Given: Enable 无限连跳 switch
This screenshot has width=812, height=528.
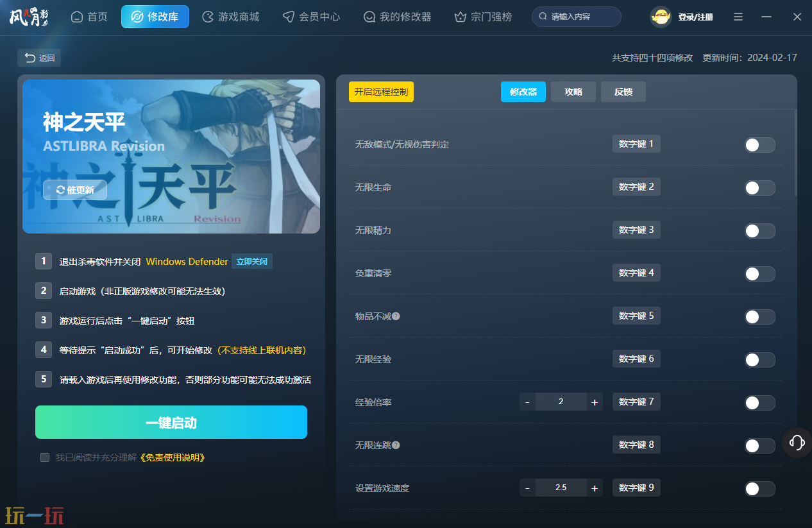Looking at the screenshot, I should tap(760, 446).
